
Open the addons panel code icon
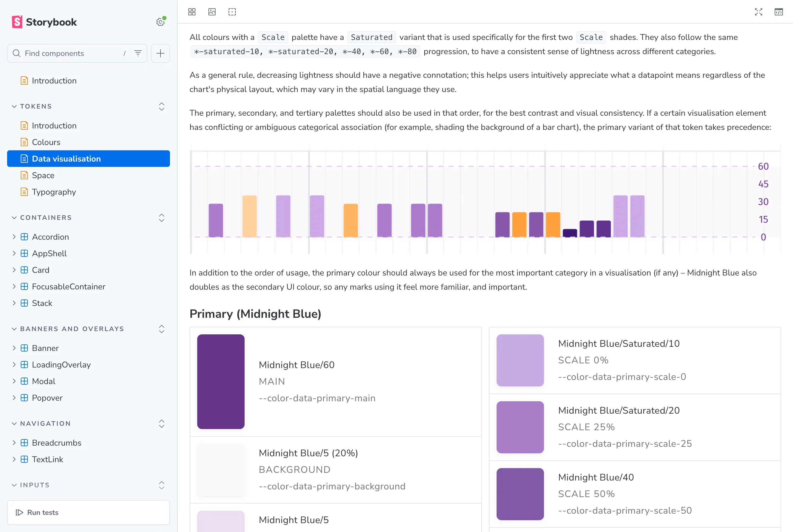(x=778, y=12)
